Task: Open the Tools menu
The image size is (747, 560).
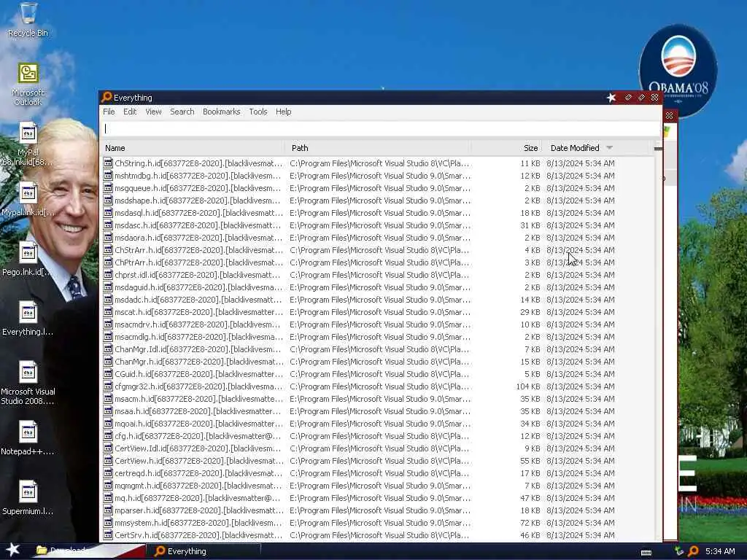Action: pos(258,112)
